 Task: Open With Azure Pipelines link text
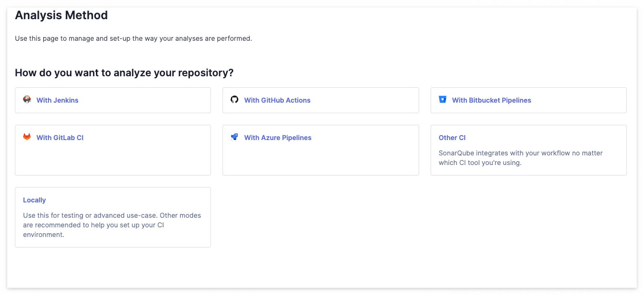coord(278,138)
